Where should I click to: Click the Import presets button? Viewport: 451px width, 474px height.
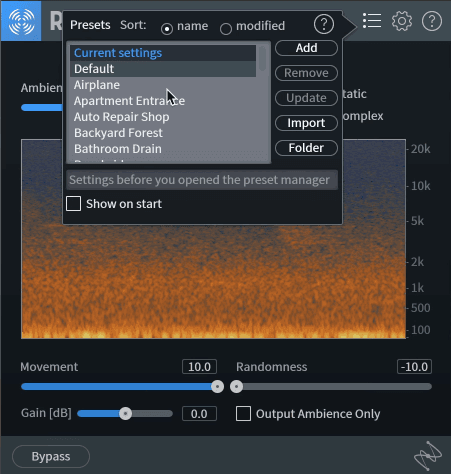[x=306, y=123]
